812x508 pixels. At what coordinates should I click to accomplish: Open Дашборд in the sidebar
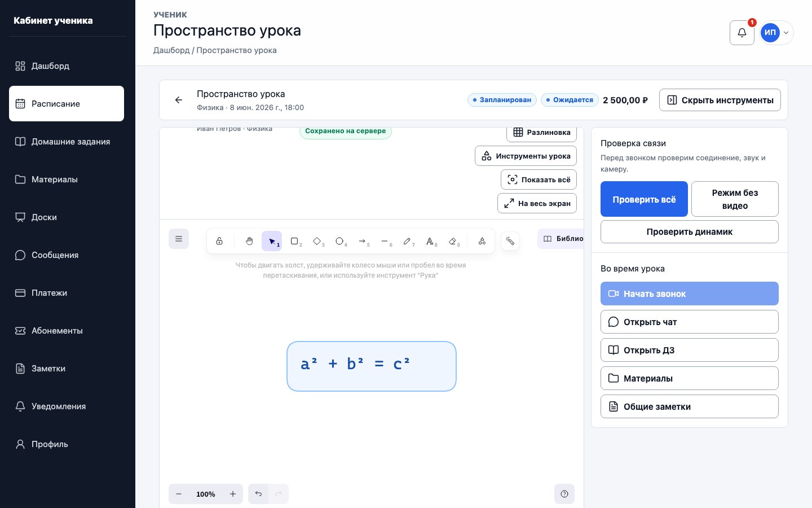pos(67,66)
